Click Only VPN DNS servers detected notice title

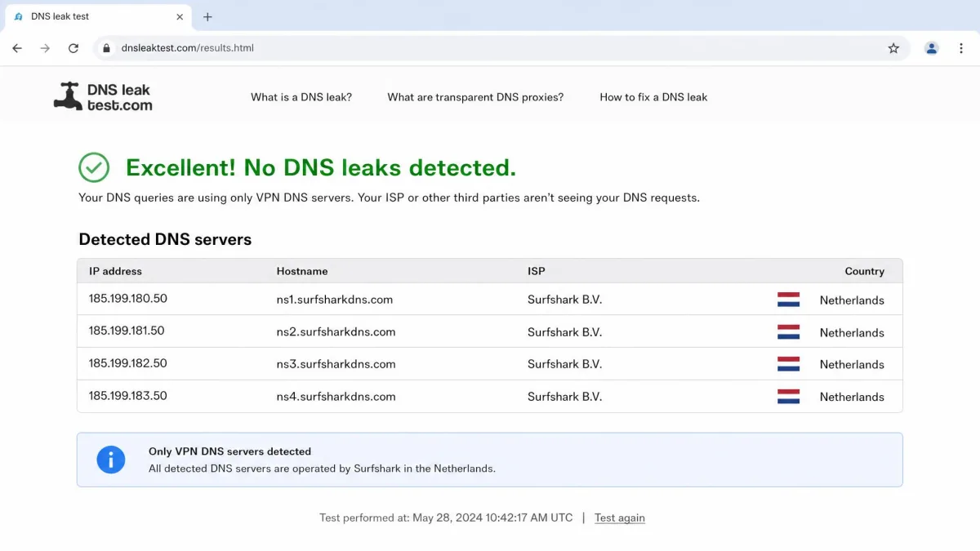(x=229, y=451)
